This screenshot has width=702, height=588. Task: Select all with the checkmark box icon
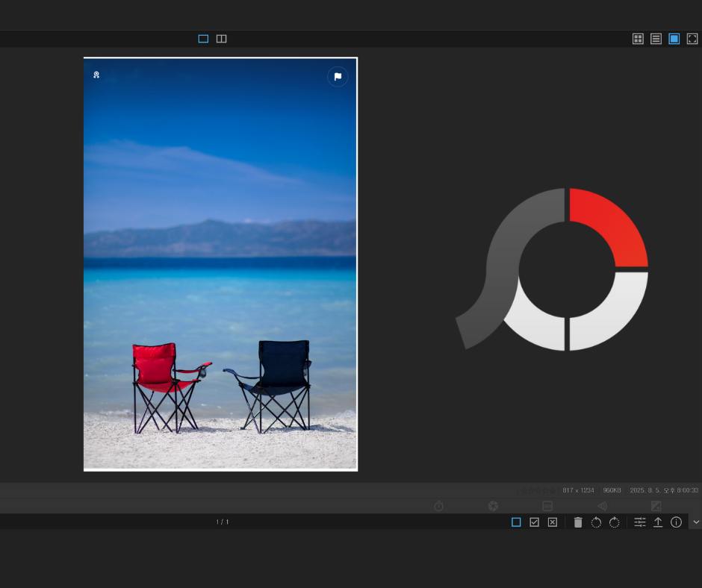pos(534,522)
